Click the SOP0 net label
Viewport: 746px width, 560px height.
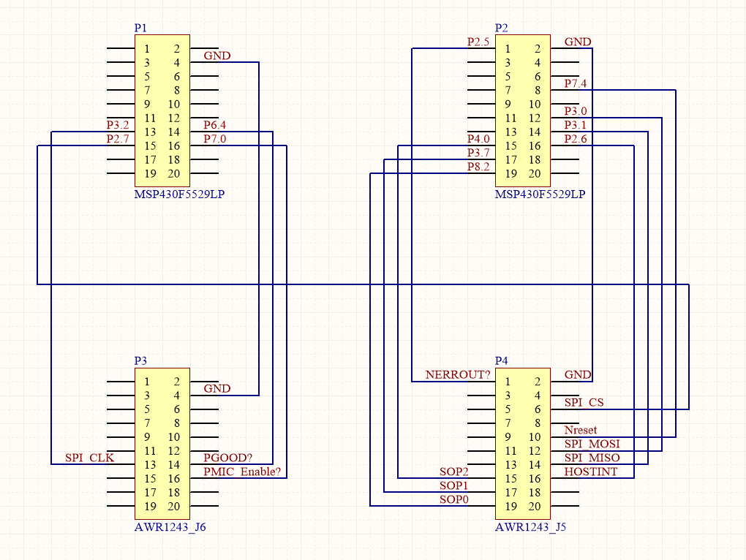tap(454, 499)
